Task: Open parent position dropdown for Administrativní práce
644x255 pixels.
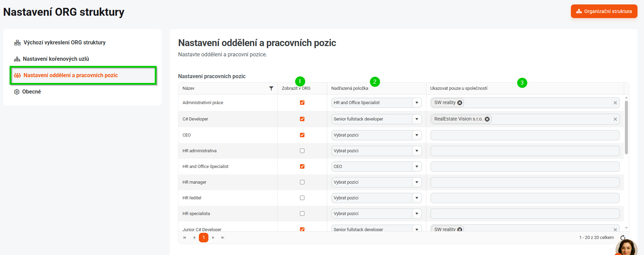Action: click(416, 103)
